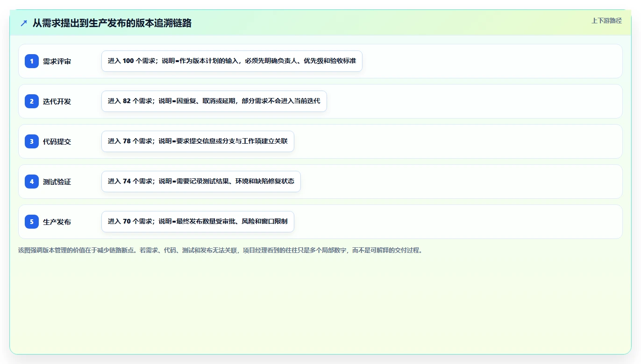Select the 测试验证 stage label

57,182
